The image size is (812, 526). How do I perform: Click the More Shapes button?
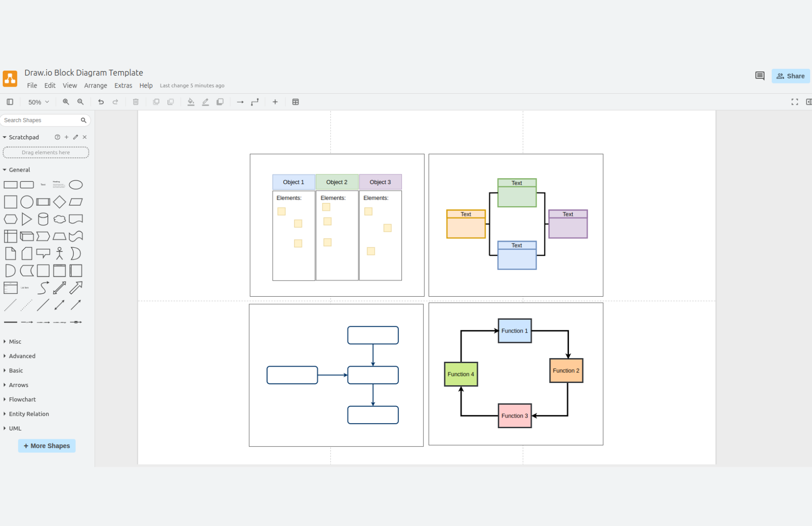pos(47,446)
